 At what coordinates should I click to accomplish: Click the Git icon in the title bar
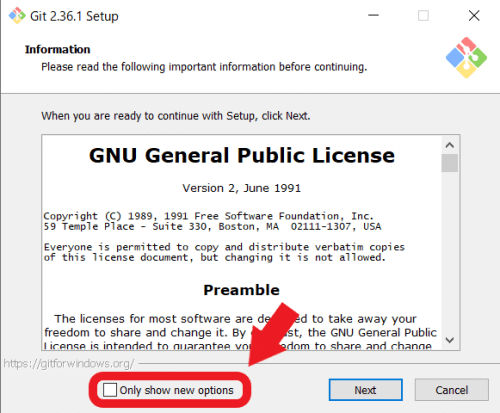click(17, 16)
